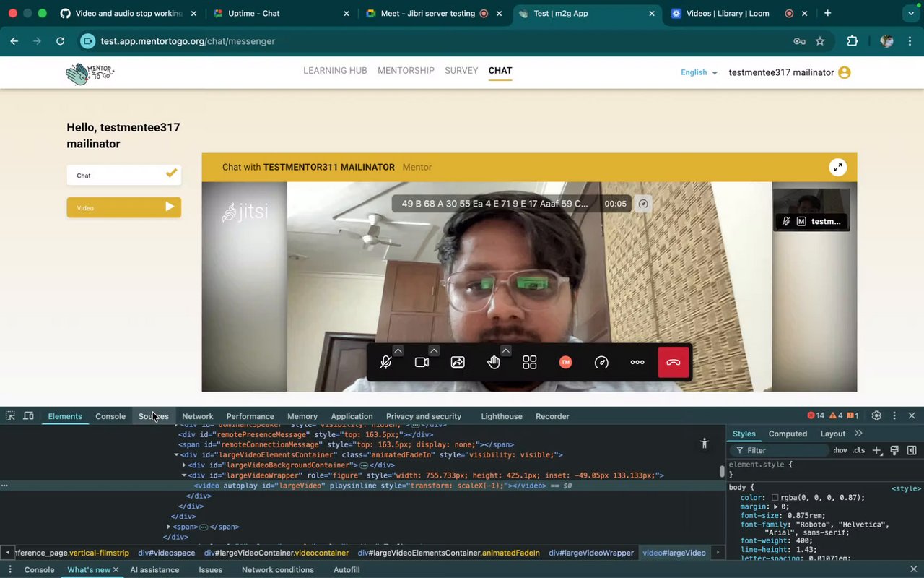Show more Styles pane tabs chevron
Viewport: 924px width, 578px height.
coord(858,433)
